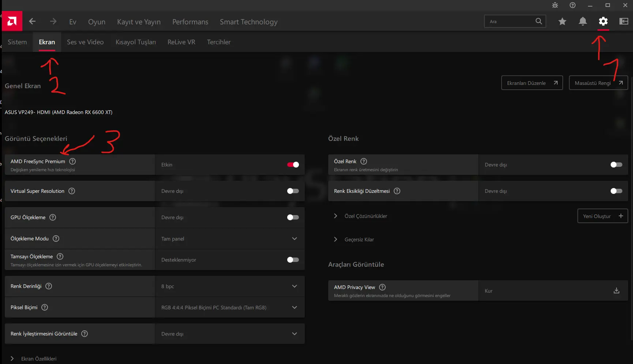Click Ekranları Düzenle button

(x=532, y=83)
